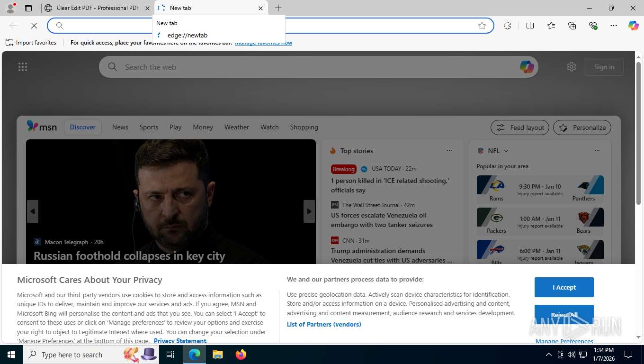Click Copilot icon in web search box

coord(527,67)
